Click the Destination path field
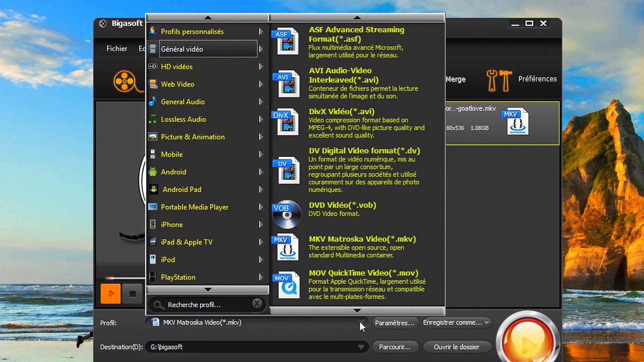Image resolution: width=644 pixels, height=362 pixels. [x=258, y=347]
